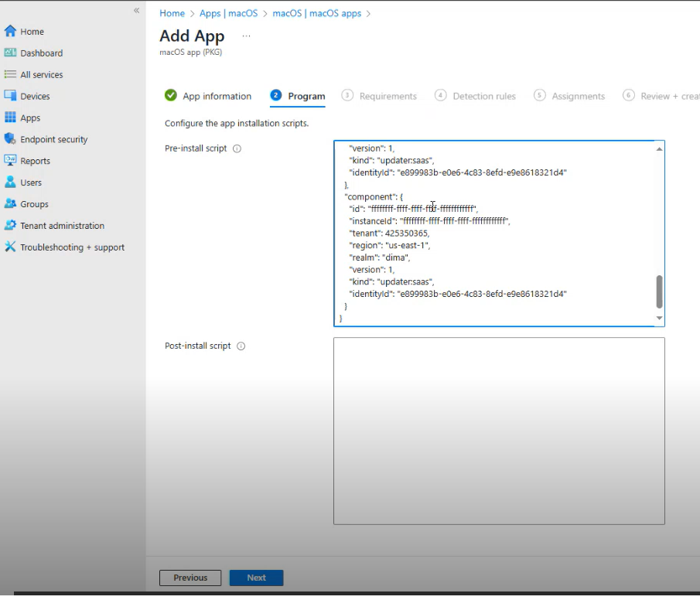The height and width of the screenshot is (600, 700).
Task: Open Tenant administration in left navigation
Action: pos(62,226)
